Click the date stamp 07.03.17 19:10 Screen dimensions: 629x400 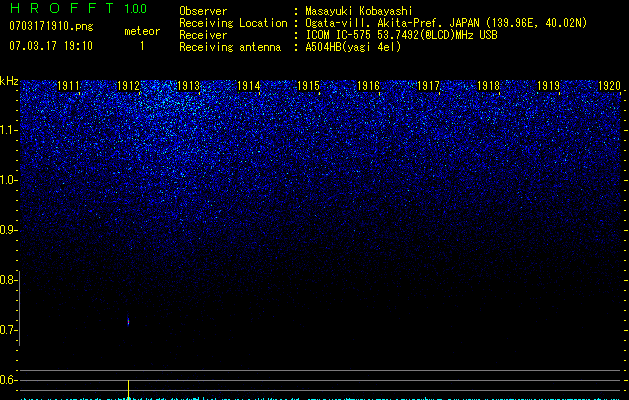[x=51, y=46]
